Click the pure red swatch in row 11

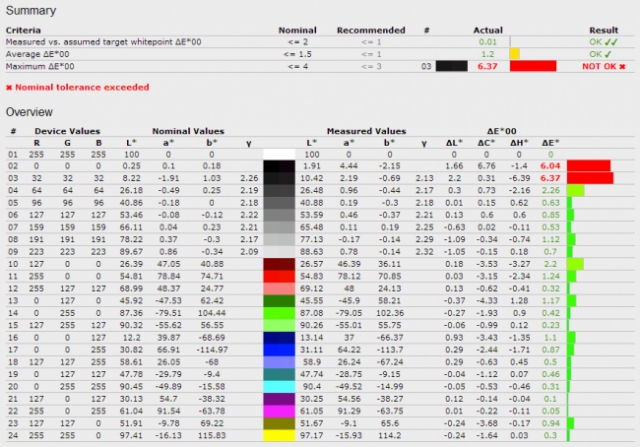[284, 275]
